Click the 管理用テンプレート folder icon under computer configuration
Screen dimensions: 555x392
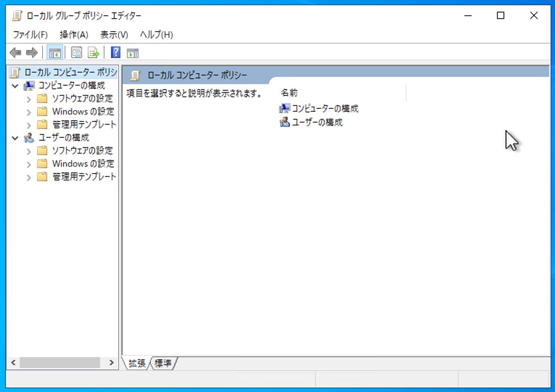[x=42, y=125]
